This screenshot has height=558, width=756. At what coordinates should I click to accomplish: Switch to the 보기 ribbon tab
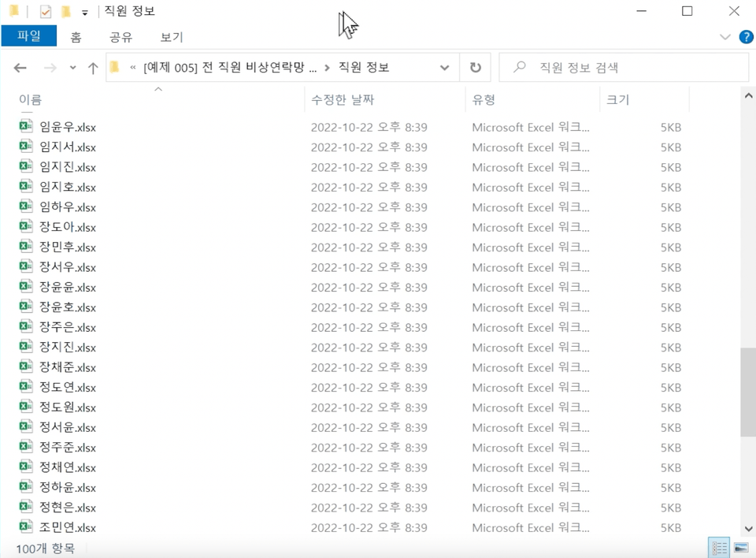click(x=172, y=37)
